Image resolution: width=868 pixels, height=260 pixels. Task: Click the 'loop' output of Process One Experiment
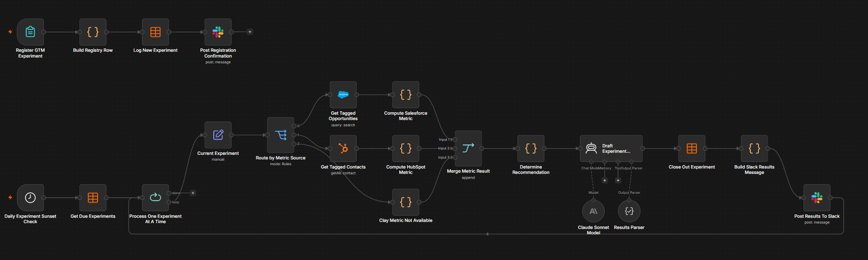click(x=169, y=202)
